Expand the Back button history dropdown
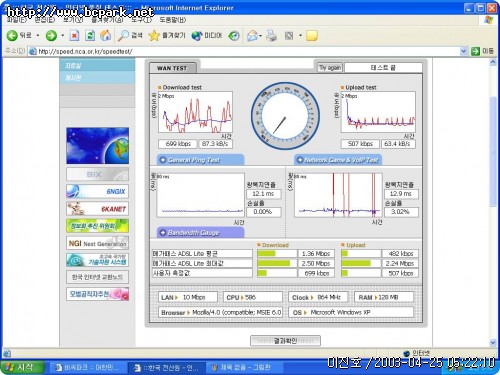Image resolution: width=500 pixels, height=375 pixels. click(x=38, y=35)
